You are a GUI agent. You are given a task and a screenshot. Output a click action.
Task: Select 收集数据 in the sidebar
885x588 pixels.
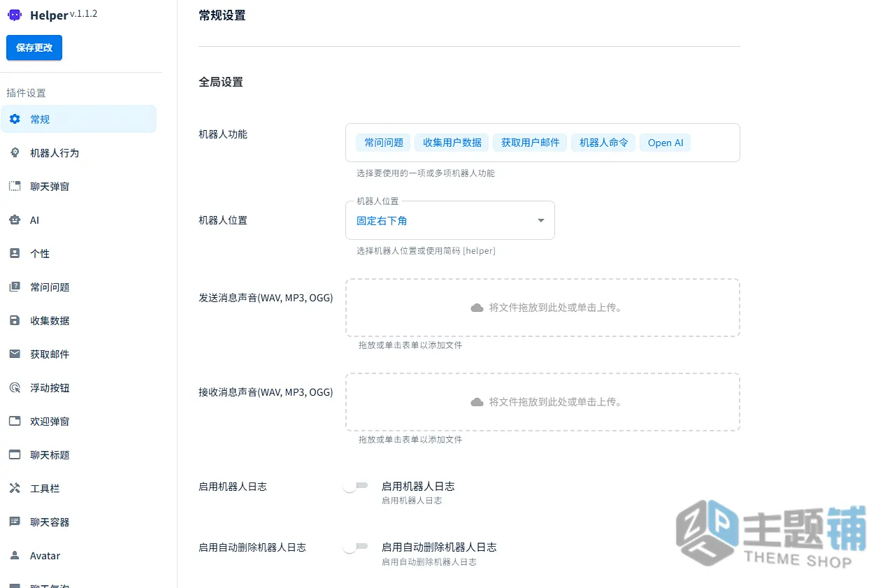coord(78,320)
